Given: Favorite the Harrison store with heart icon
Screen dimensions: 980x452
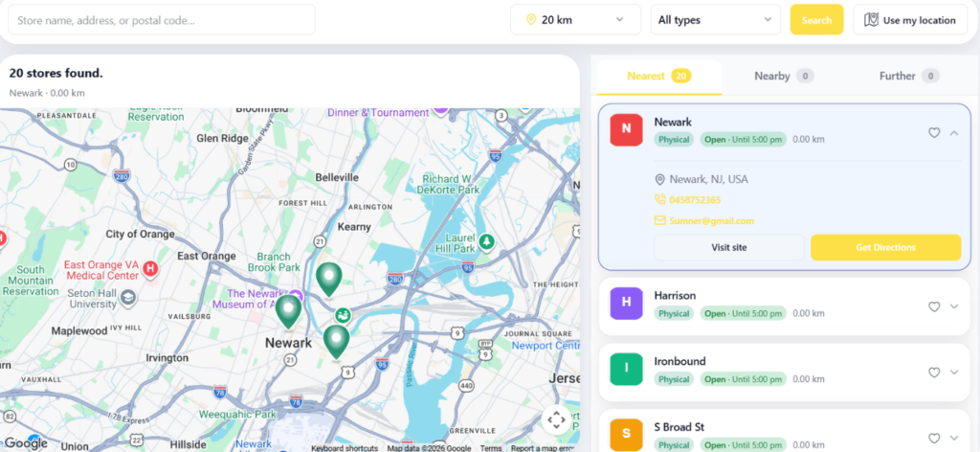Looking at the screenshot, I should point(934,306).
